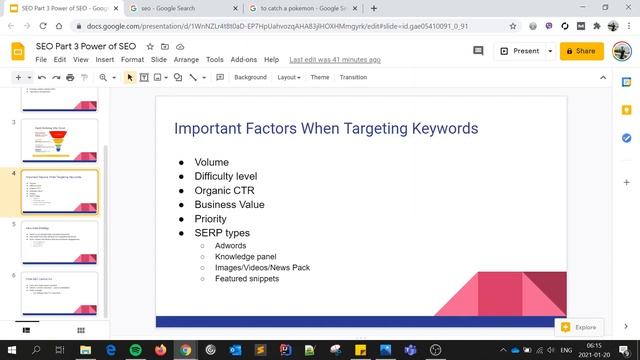
Task: Open the Tools menu
Action: tap(215, 60)
